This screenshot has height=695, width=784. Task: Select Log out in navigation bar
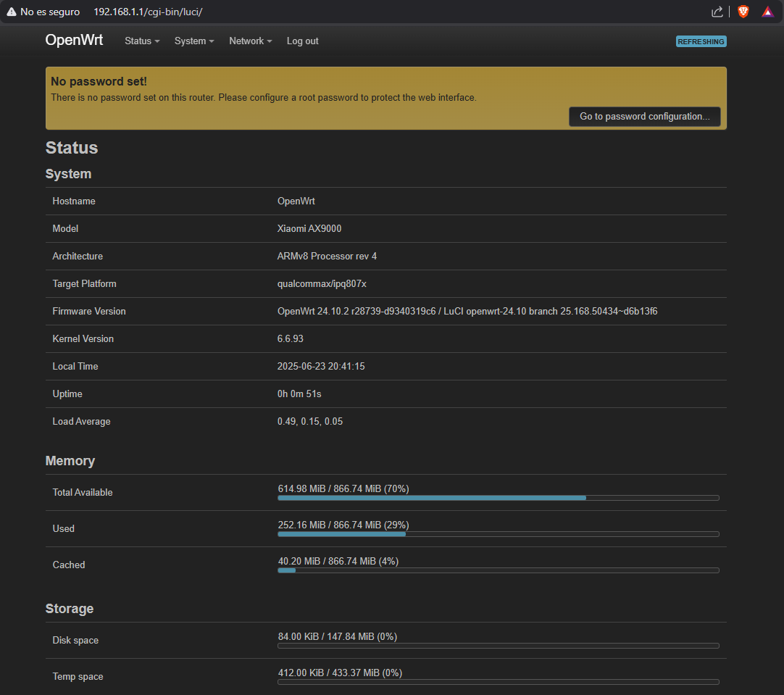coord(302,41)
